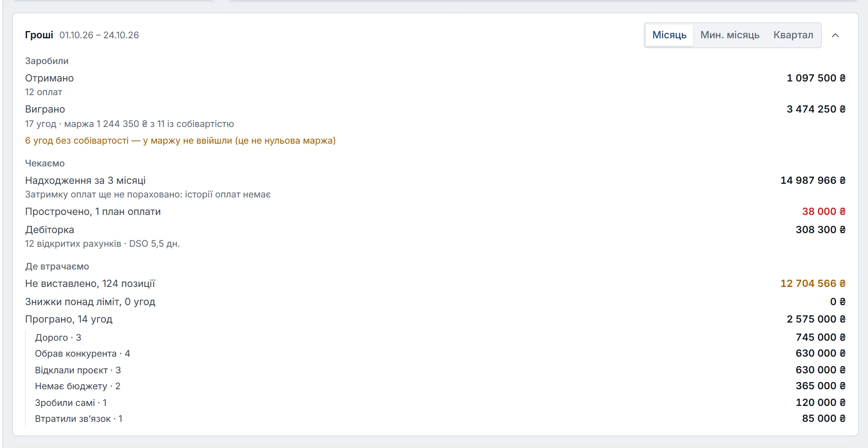Screen dimensions: 868x448
Task: Click the 85 000 ₴ amount
Action: pos(824,418)
